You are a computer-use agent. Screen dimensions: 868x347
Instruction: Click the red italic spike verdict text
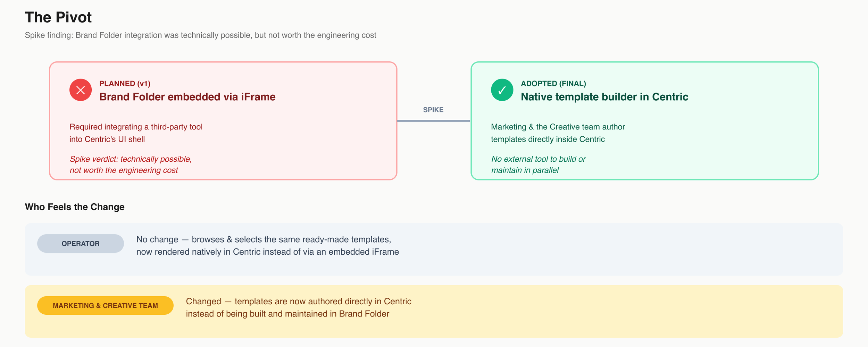pos(131,164)
